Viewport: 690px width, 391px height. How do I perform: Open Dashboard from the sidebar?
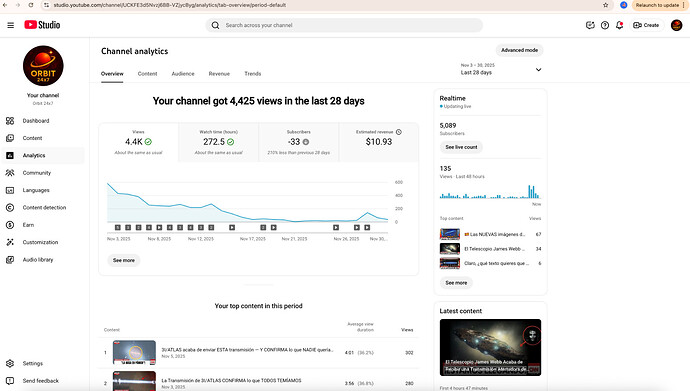point(43,121)
